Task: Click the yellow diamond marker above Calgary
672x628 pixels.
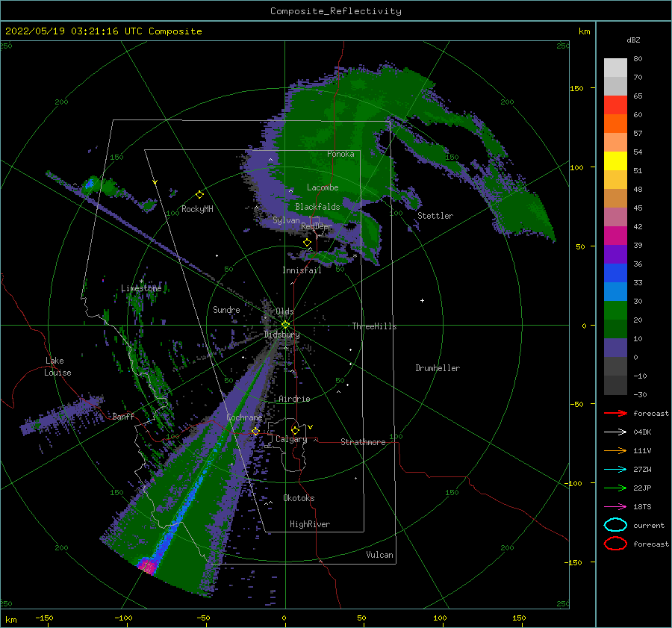Action: tap(295, 430)
